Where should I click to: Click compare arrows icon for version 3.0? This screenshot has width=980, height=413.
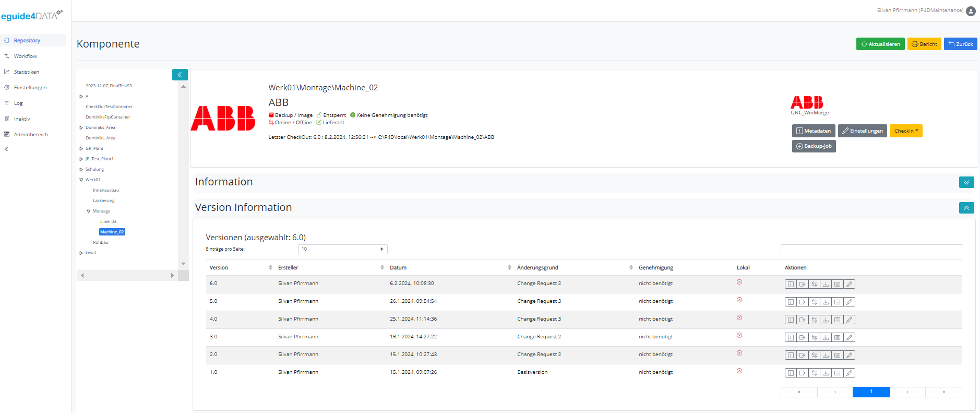click(814, 338)
